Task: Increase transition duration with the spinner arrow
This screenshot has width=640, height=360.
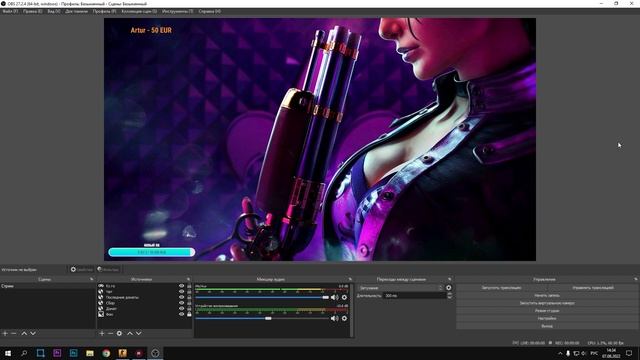Action: 449,294
